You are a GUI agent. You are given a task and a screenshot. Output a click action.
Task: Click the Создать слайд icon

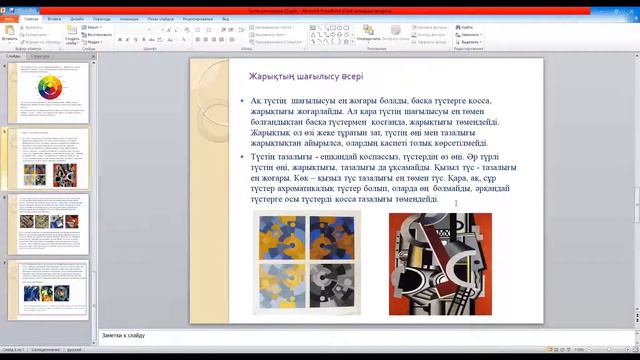point(72,31)
